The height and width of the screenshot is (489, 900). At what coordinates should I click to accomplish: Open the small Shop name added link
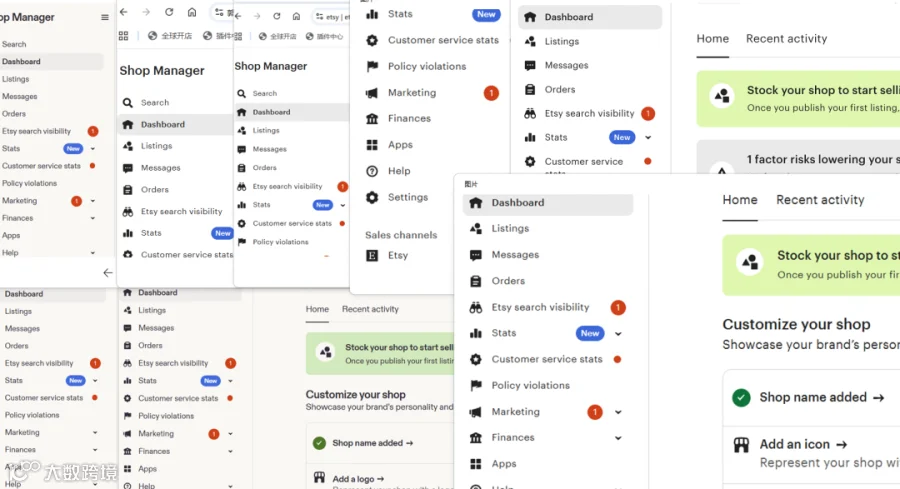coord(373,443)
